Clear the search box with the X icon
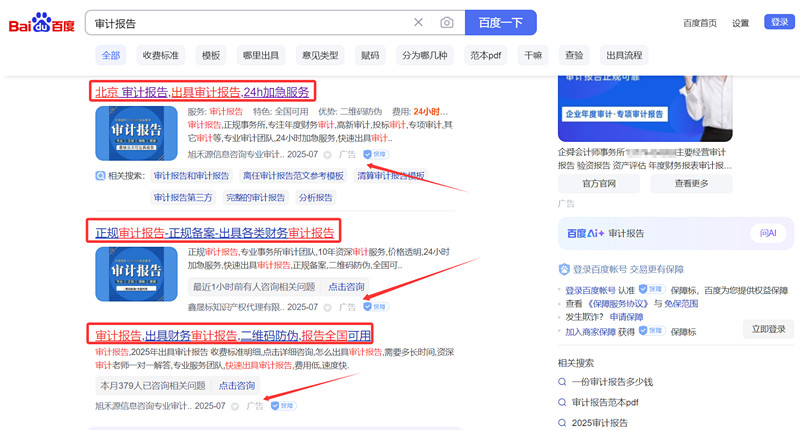This screenshot has height=430, width=800. pos(418,22)
